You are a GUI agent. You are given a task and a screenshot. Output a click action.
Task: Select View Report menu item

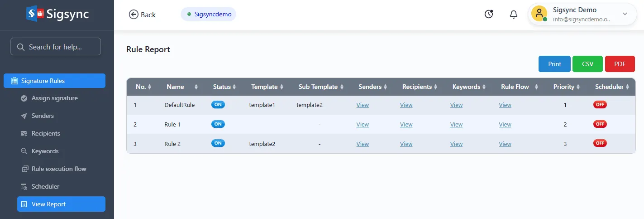pyautogui.click(x=61, y=204)
